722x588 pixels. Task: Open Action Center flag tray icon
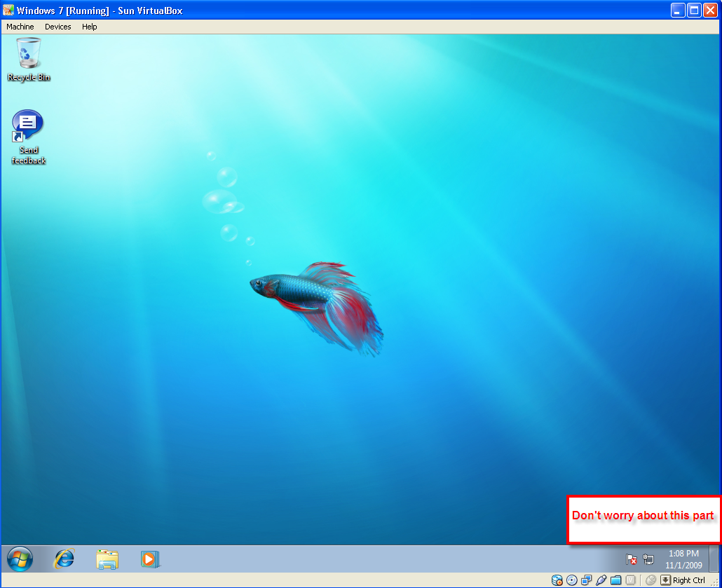pyautogui.click(x=632, y=559)
